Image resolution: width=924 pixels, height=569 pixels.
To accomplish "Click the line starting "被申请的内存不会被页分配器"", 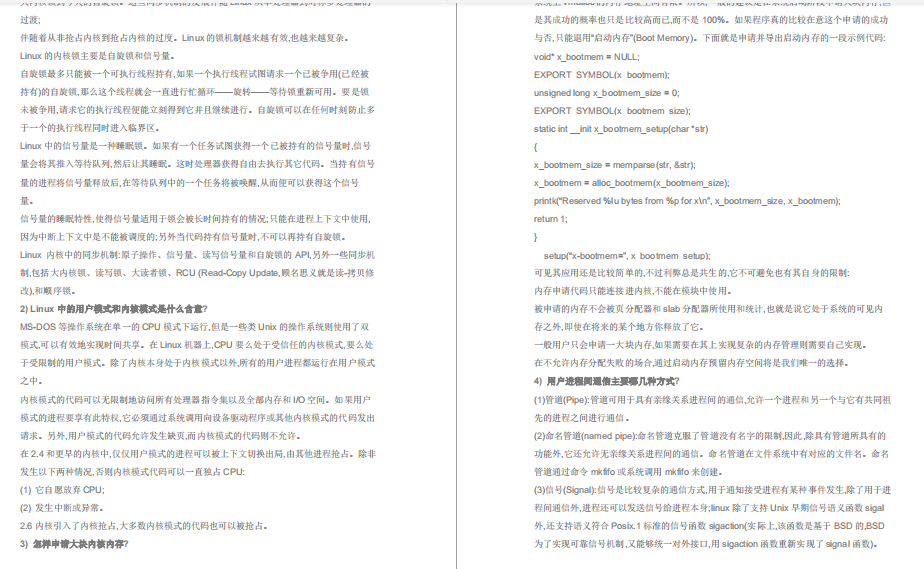I will coord(708,309).
